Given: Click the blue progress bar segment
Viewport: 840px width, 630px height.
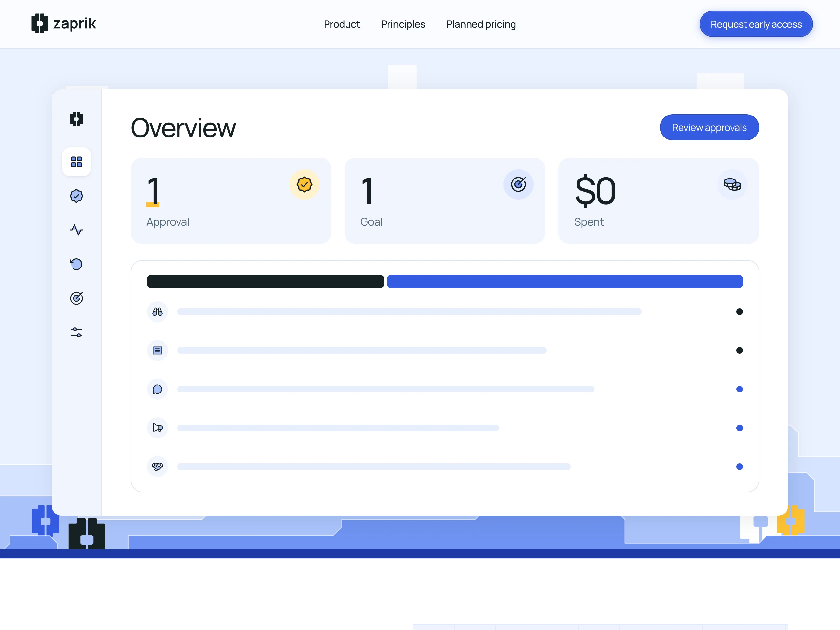Looking at the screenshot, I should point(564,282).
